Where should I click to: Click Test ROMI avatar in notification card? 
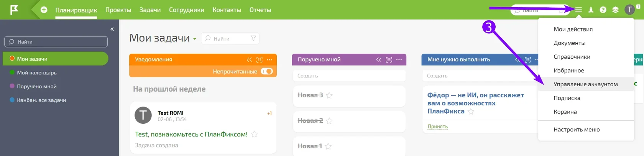(x=143, y=115)
